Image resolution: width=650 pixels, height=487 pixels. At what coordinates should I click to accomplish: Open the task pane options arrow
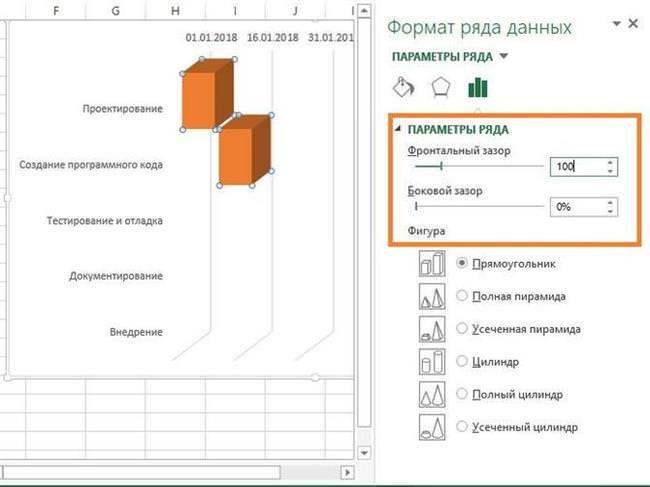pos(616,24)
